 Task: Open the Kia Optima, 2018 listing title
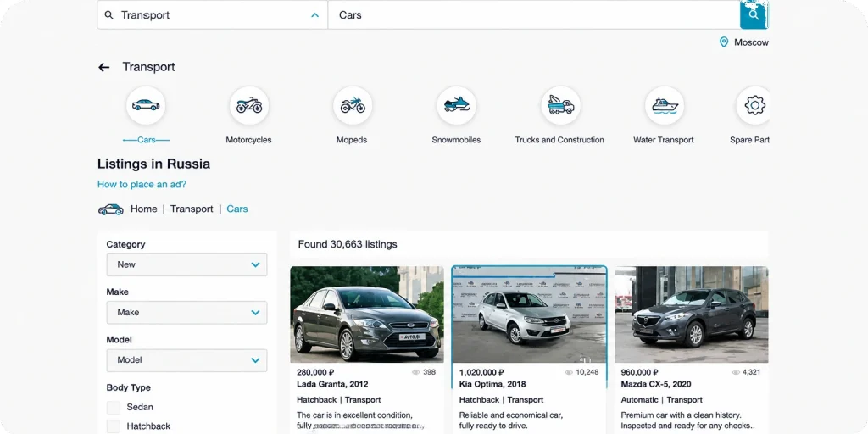click(x=492, y=384)
